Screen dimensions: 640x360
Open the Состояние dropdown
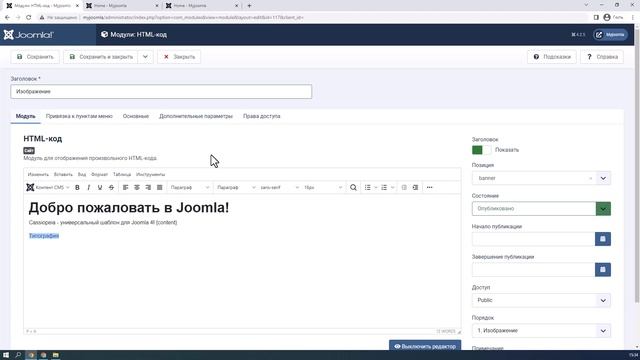coord(541,209)
